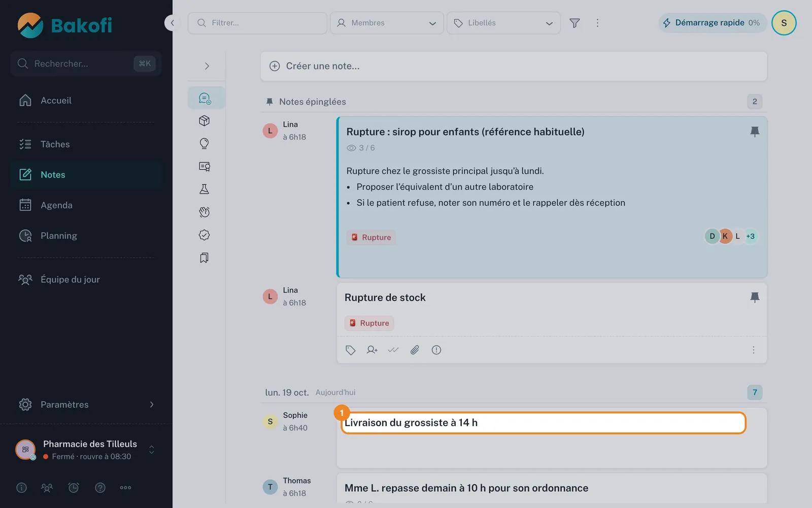Image resolution: width=812 pixels, height=508 pixels.
Task: Open the S user avatar menu
Action: pyautogui.click(x=784, y=23)
